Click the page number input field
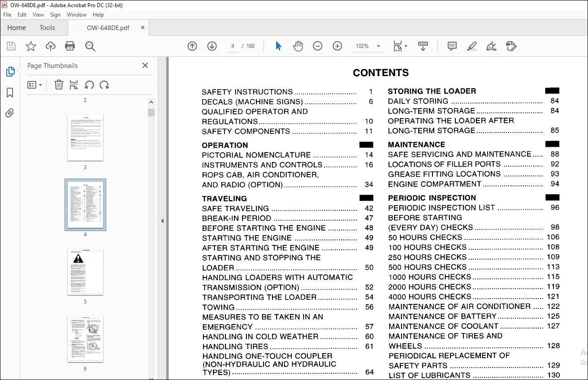The height and width of the screenshot is (380, 588). pos(233,46)
